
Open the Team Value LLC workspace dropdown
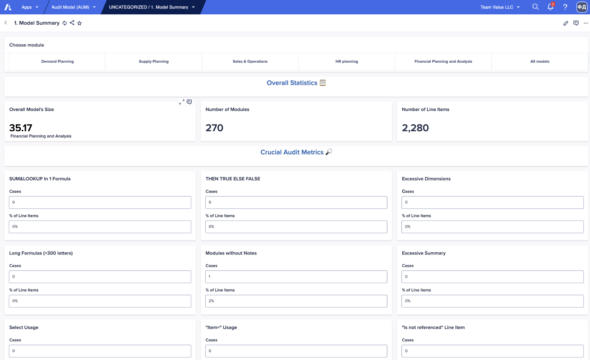pos(500,7)
